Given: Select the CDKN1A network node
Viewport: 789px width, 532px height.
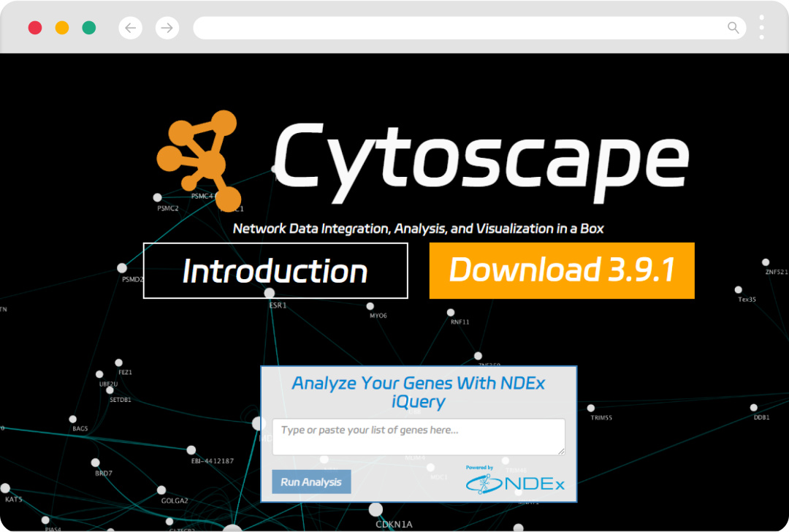Looking at the screenshot, I should click(376, 509).
